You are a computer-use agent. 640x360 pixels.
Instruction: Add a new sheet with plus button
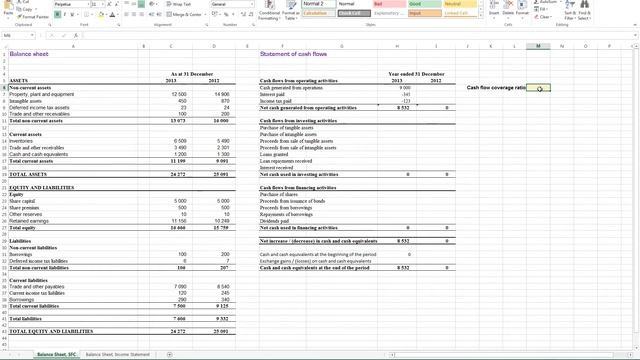(x=169, y=355)
